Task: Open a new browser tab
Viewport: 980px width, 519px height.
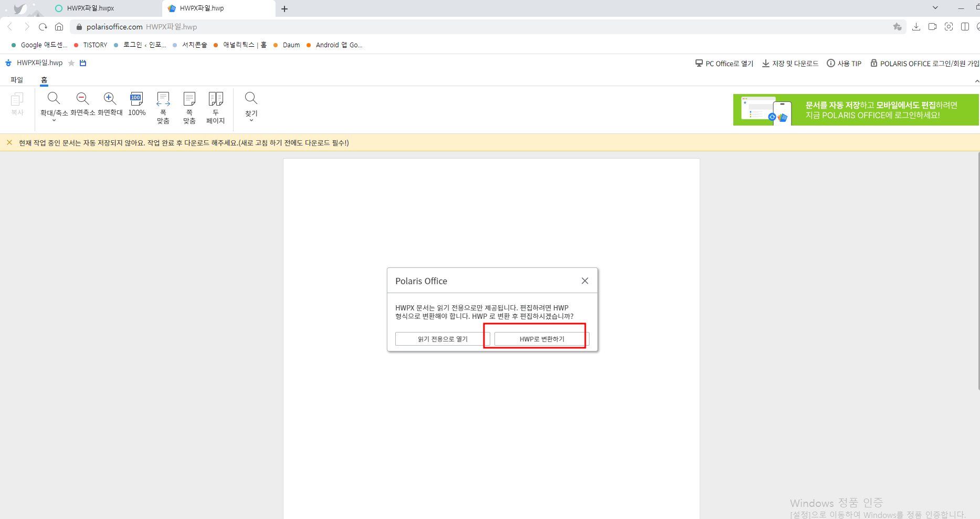Action: click(x=284, y=9)
